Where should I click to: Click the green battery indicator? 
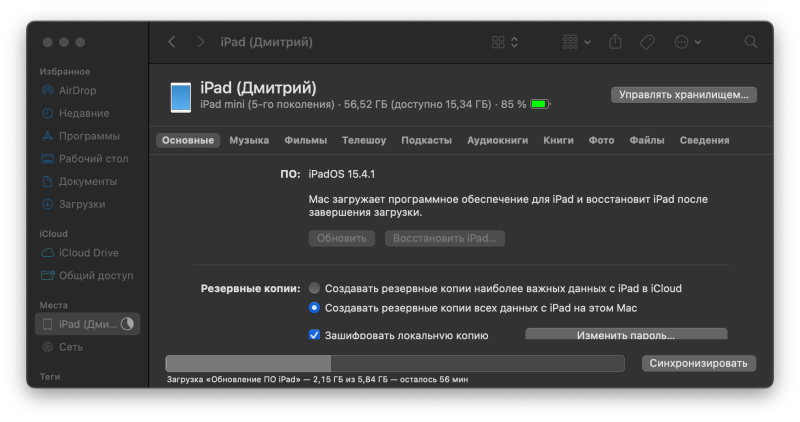(540, 104)
